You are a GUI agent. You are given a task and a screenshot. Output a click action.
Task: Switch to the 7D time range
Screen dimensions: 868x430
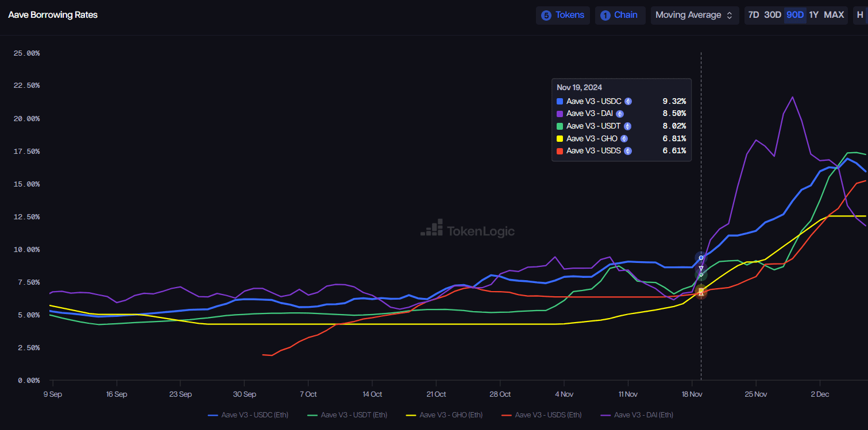pyautogui.click(x=753, y=15)
